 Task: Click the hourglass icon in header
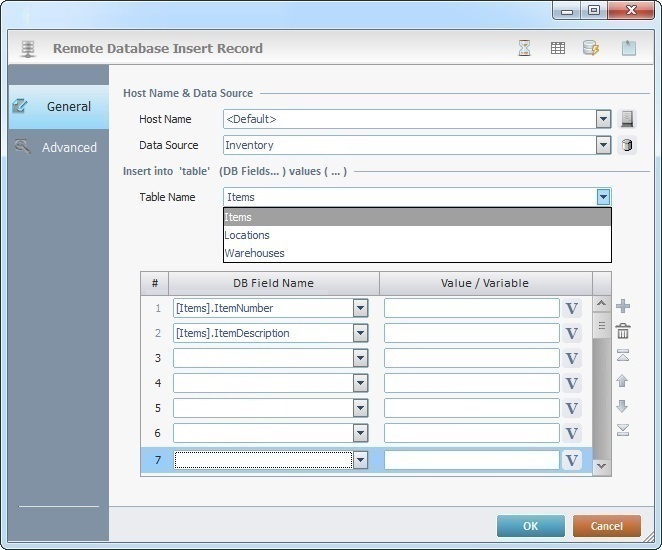pyautogui.click(x=525, y=48)
